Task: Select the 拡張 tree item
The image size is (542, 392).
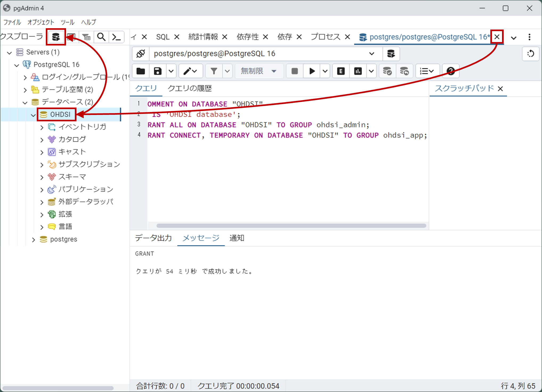Action: (x=65, y=214)
